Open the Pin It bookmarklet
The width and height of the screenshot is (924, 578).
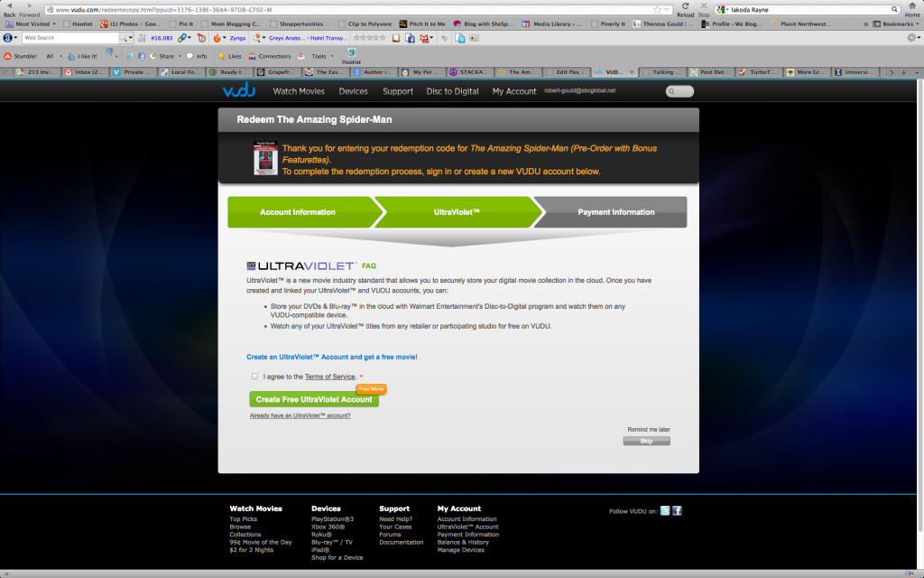coord(182,24)
